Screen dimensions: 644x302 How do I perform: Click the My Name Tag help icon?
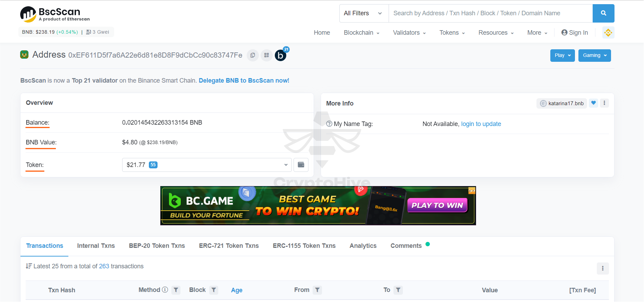point(329,124)
